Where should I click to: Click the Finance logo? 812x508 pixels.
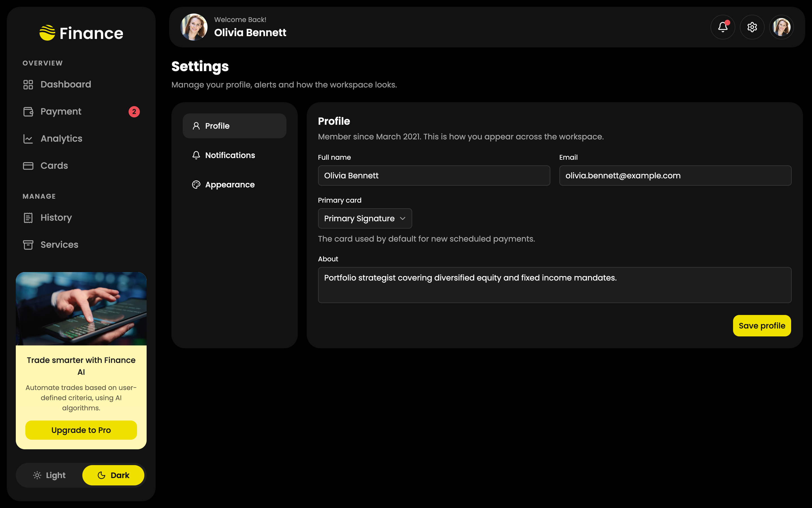click(x=81, y=33)
